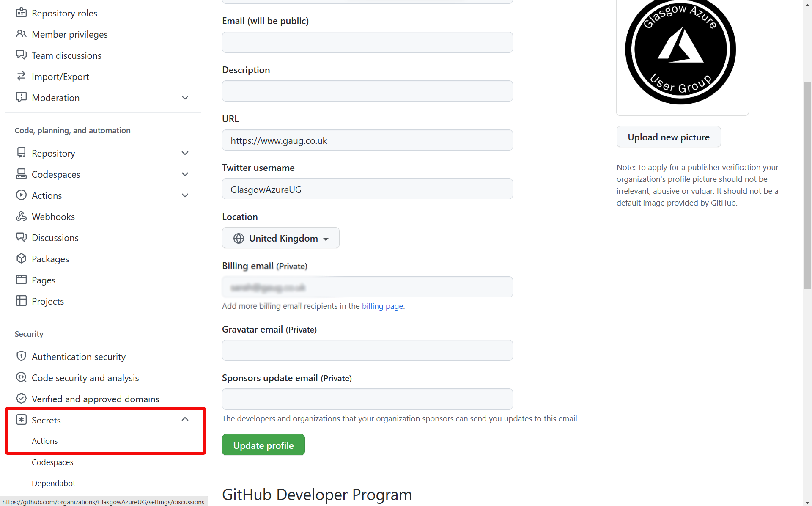Viewport: 812px width, 506px height.
Task: Click the Upload new picture button
Action: coord(668,136)
